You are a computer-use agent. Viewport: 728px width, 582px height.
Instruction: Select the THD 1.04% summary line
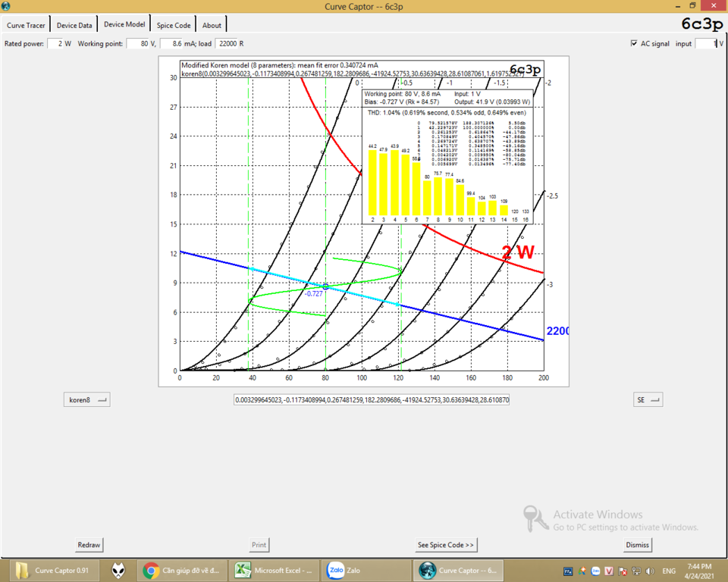[x=447, y=113]
